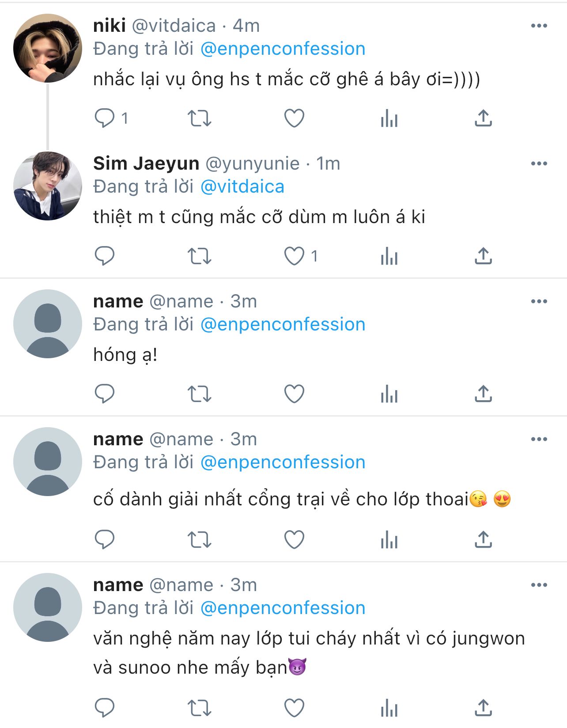Retweet the "cố dành giải nhất" tweet
The width and height of the screenshot is (567, 728).
tap(200, 540)
